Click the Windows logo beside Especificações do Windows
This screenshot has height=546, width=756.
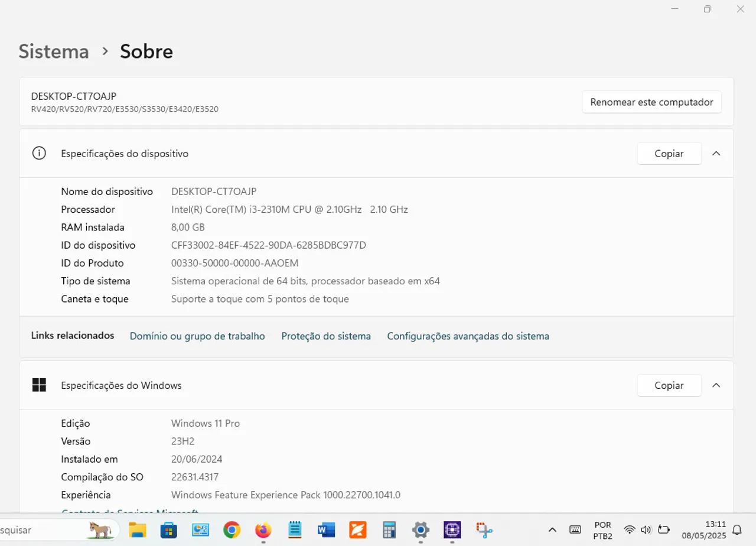tap(39, 385)
